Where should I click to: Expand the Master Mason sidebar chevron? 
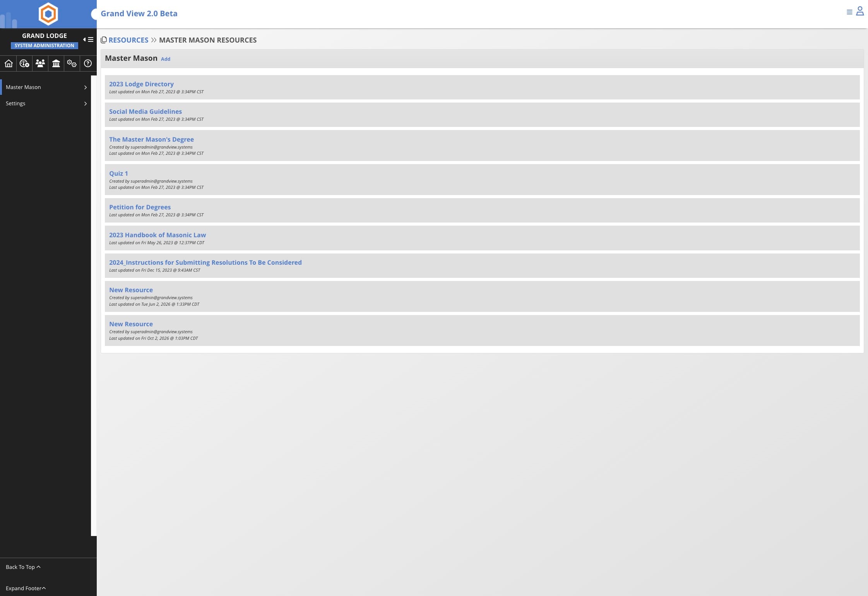point(86,87)
